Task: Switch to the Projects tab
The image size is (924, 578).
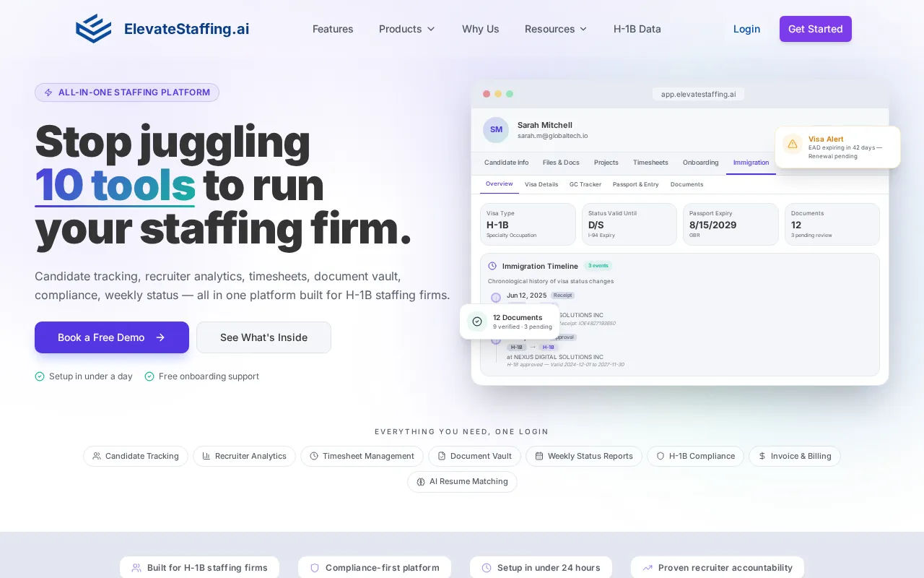Action: pos(606,163)
